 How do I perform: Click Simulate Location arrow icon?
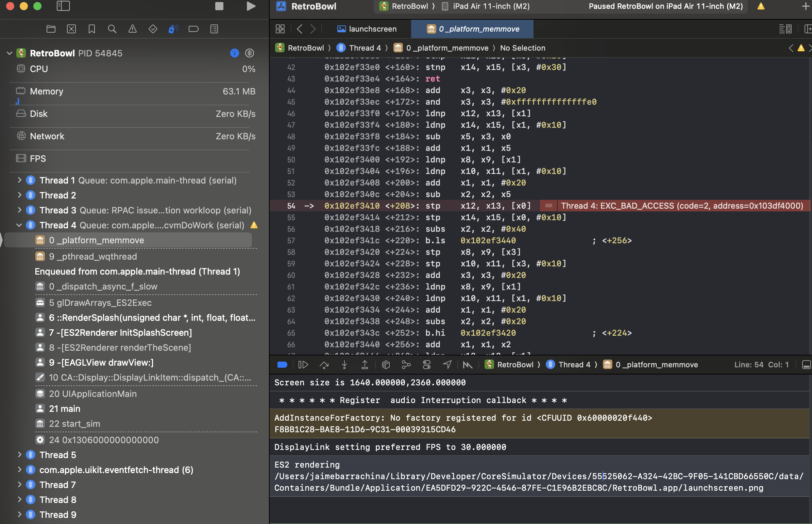[447, 365]
